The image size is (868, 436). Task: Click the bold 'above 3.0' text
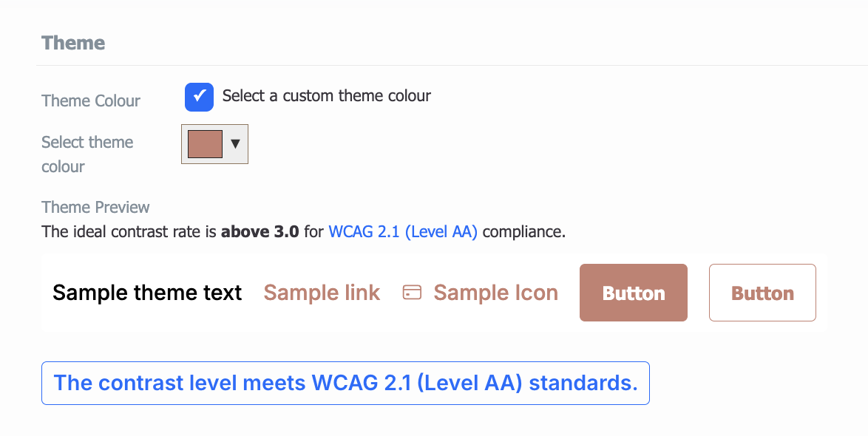260,231
